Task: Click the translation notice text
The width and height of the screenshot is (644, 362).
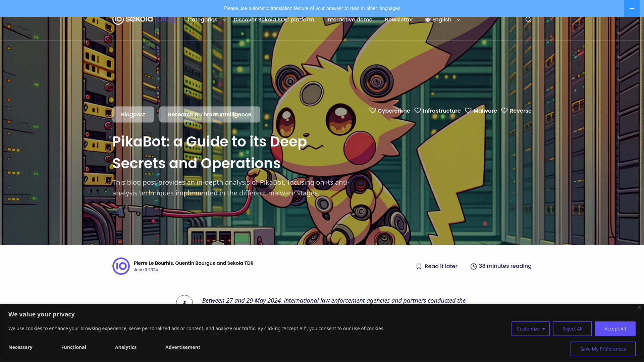Action: [313, 8]
